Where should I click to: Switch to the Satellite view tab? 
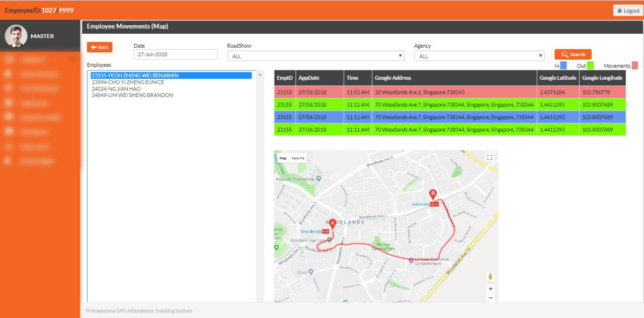(x=298, y=158)
